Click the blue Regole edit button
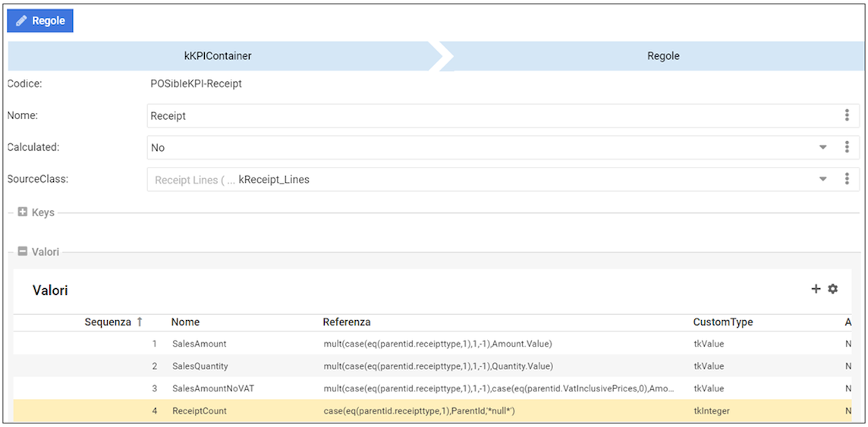 [40, 20]
